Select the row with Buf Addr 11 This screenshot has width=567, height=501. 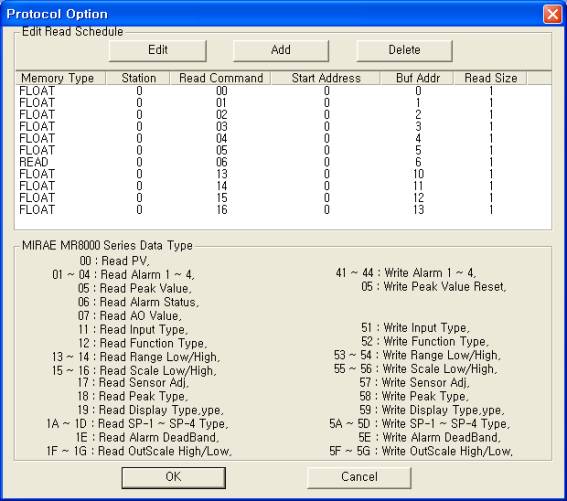(284, 186)
